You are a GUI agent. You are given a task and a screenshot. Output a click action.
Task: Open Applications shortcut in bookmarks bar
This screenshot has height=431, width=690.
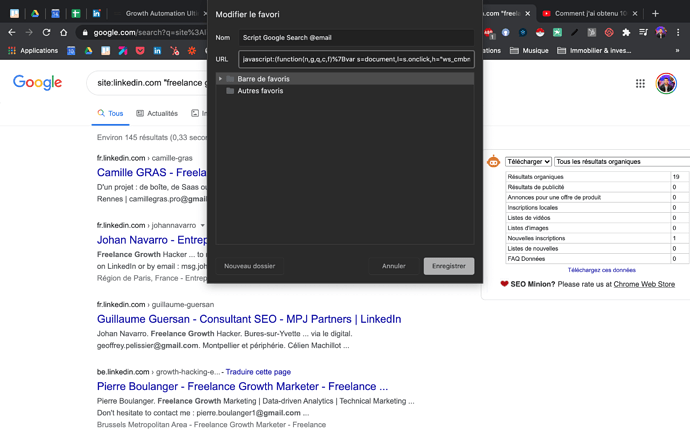(33, 51)
